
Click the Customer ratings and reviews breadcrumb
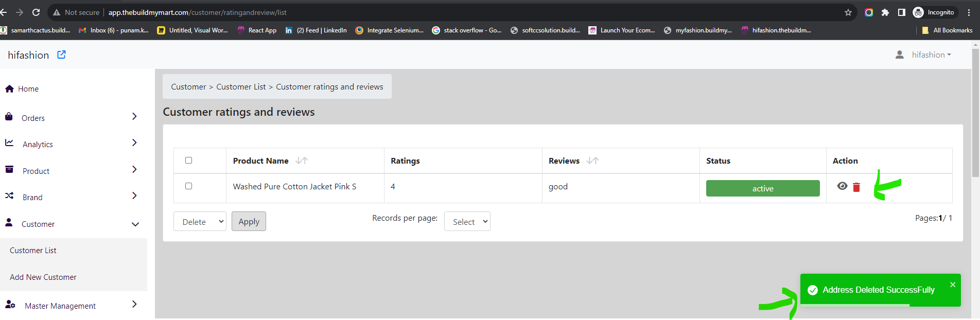coord(329,87)
